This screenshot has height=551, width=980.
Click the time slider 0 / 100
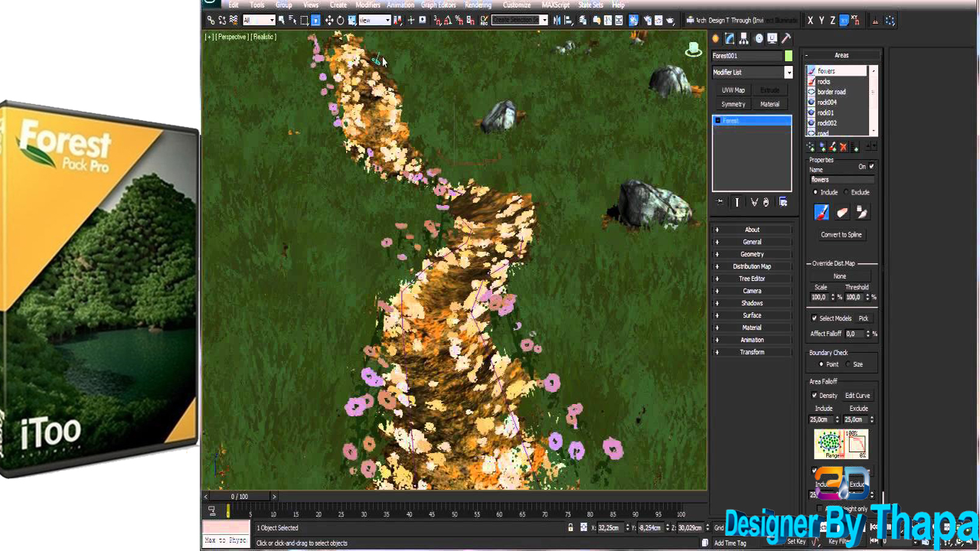point(240,497)
